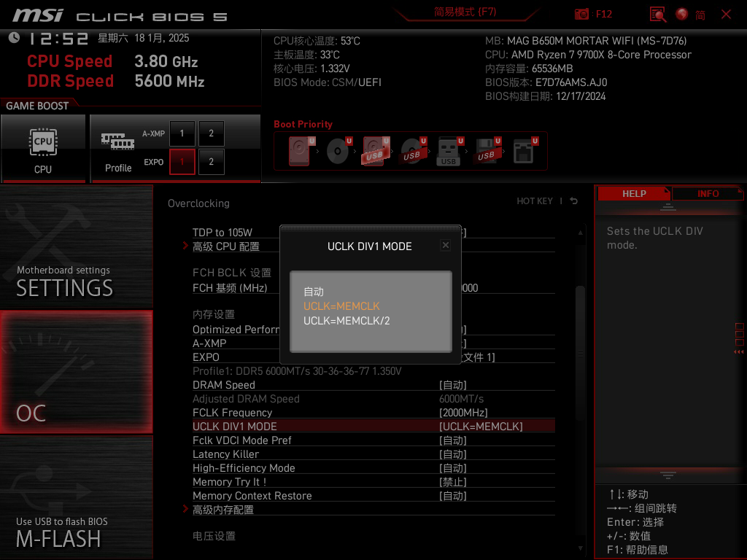Click the CPU Game Boost icon
This screenshot has width=747, height=560.
click(43, 148)
